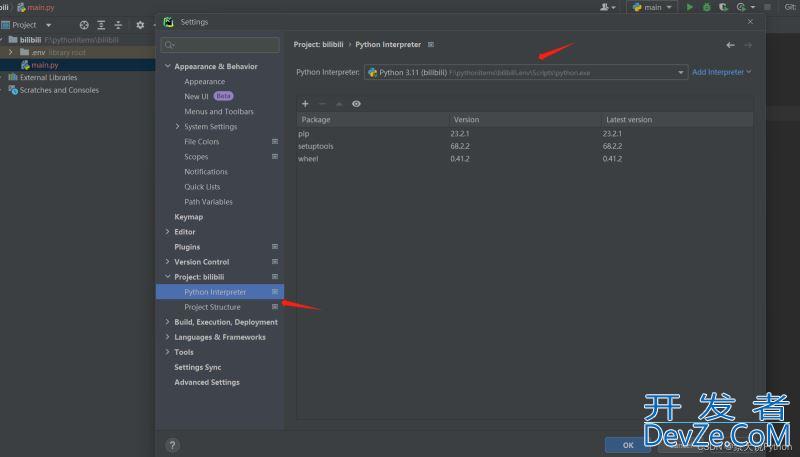
Task: Open the Python Interpreter dropdown
Action: point(526,72)
